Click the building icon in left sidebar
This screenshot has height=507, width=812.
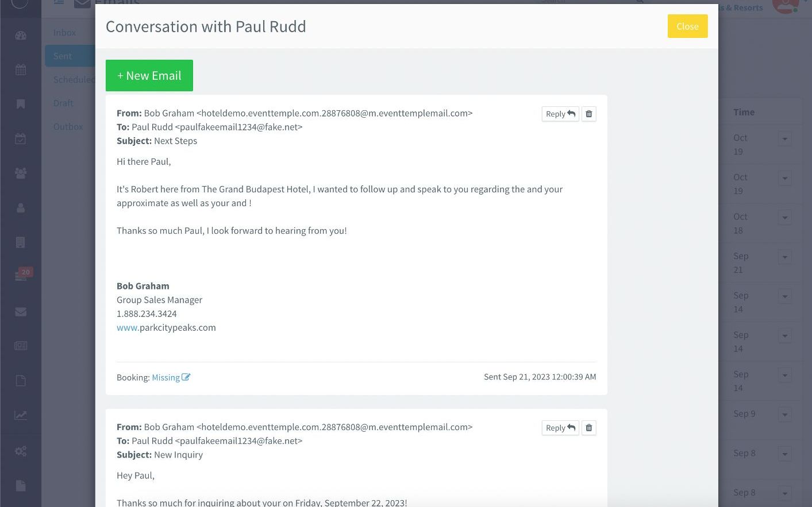(x=21, y=242)
